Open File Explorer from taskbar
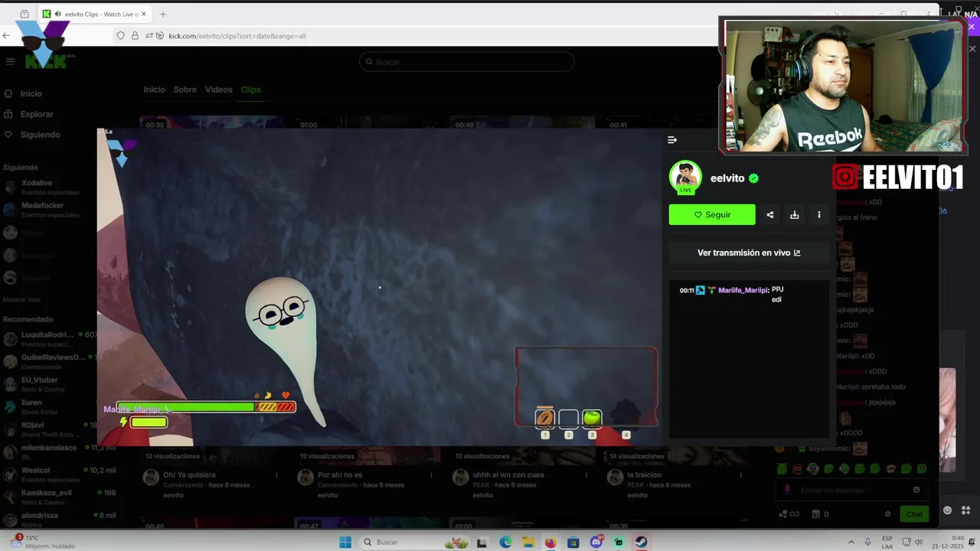This screenshot has height=551, width=980. pos(528,542)
